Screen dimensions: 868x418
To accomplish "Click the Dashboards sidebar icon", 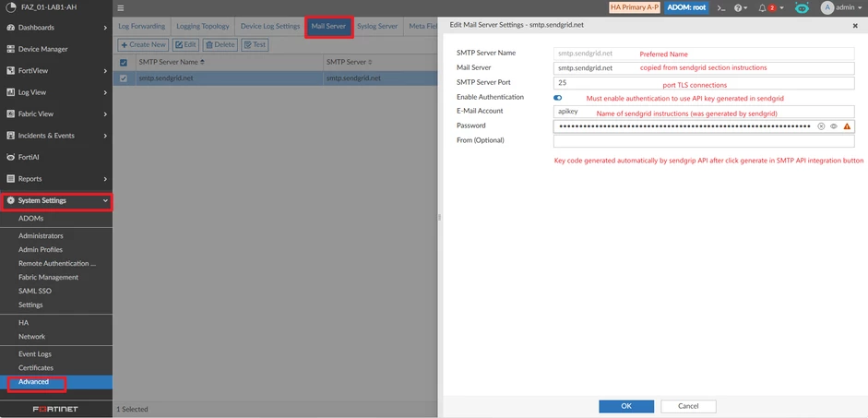I will 10,28.
